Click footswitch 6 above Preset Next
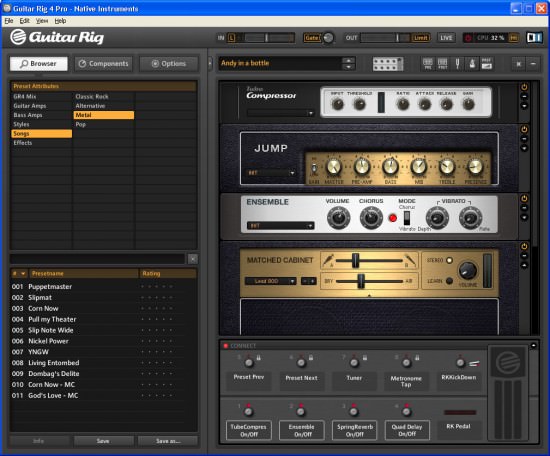Screen dimensions: 550x456 click(301, 363)
